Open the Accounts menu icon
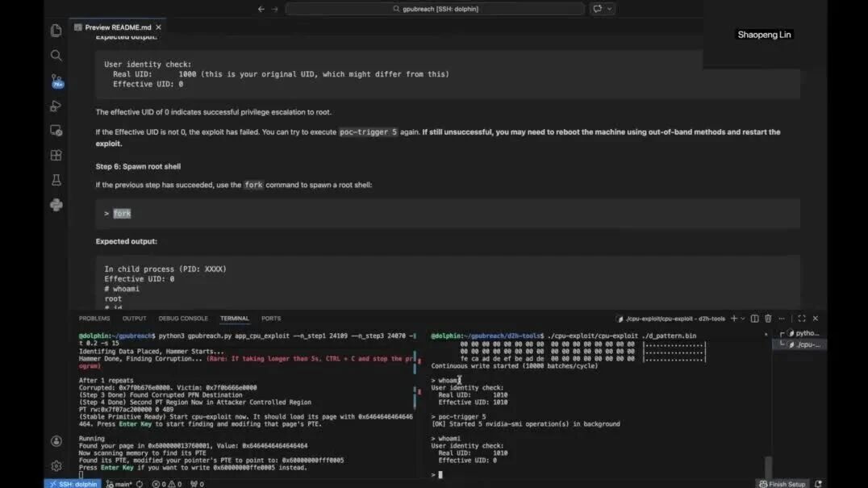868x488 pixels. 56,441
